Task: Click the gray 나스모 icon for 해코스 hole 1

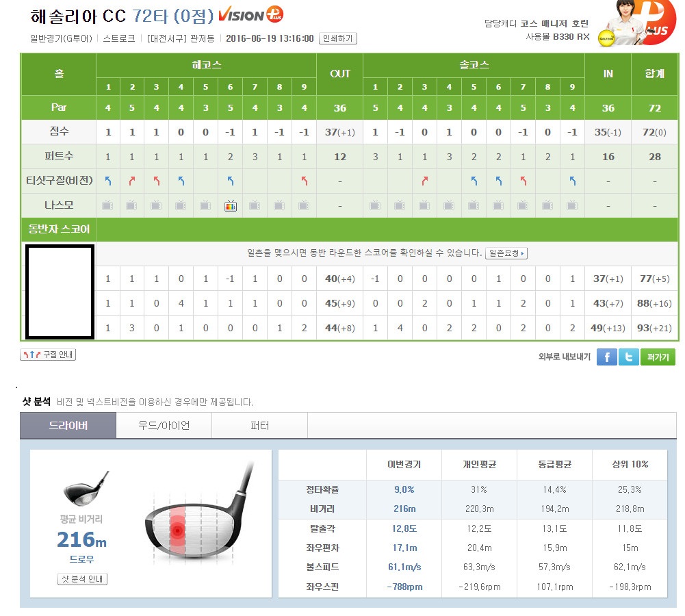Action: pyautogui.click(x=107, y=205)
